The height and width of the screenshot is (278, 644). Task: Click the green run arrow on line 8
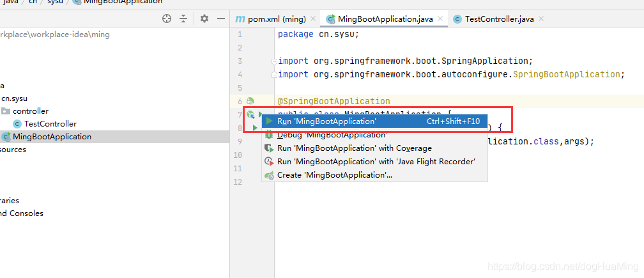255,128
